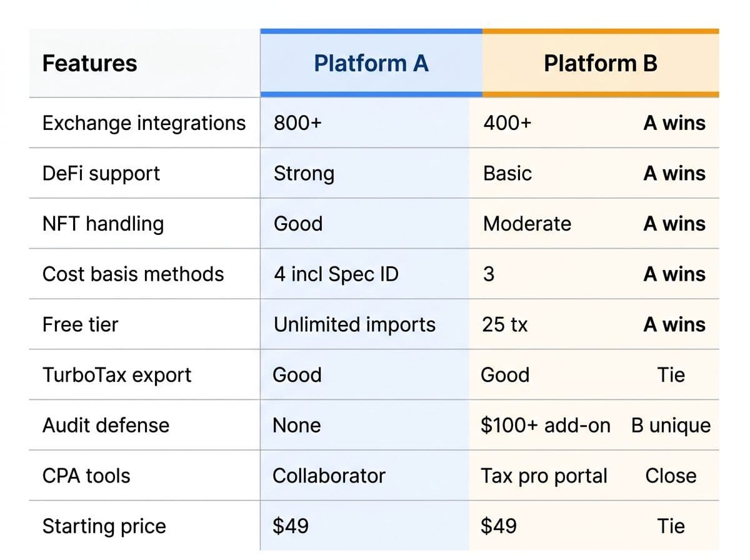Click the 400+ value under Platform B
750x560 pixels.
[x=507, y=123]
